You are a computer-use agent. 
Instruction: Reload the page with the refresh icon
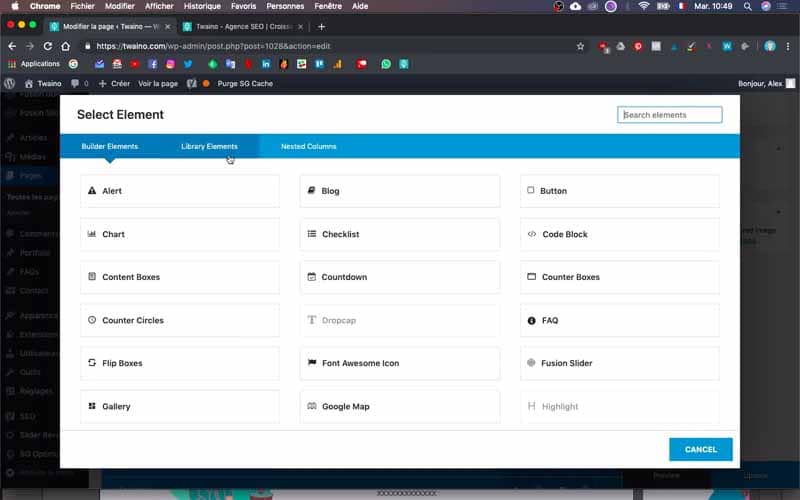pos(47,46)
